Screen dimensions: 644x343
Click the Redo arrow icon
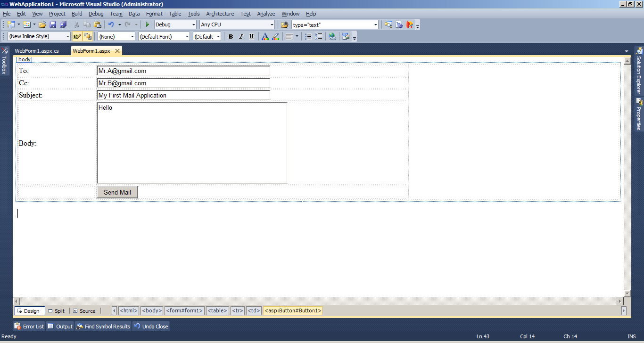tap(127, 24)
